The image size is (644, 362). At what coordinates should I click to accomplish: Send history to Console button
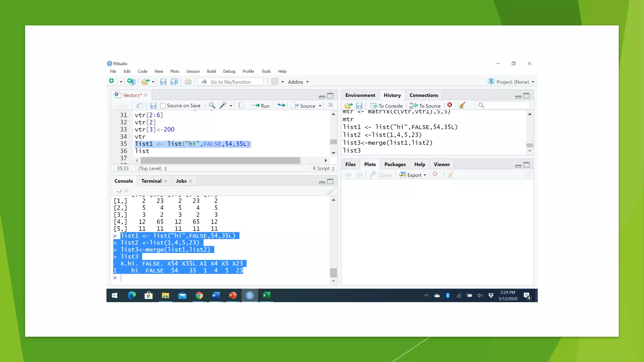pos(386,106)
